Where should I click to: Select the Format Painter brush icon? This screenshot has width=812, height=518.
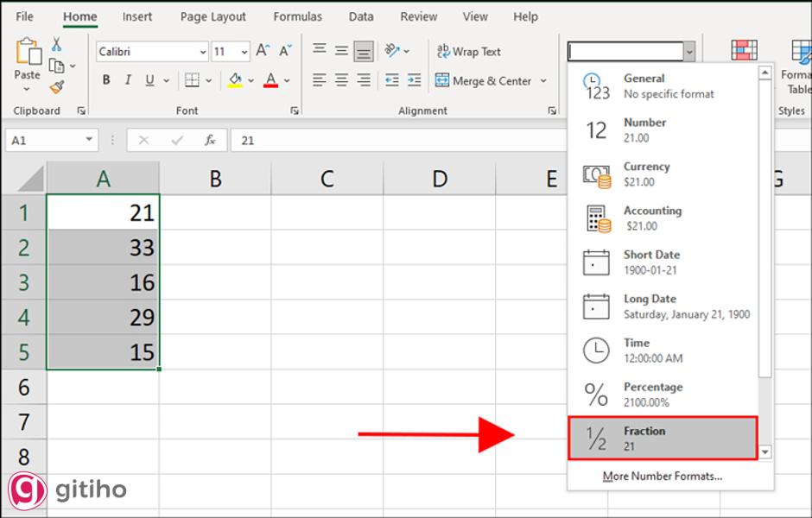[57, 86]
